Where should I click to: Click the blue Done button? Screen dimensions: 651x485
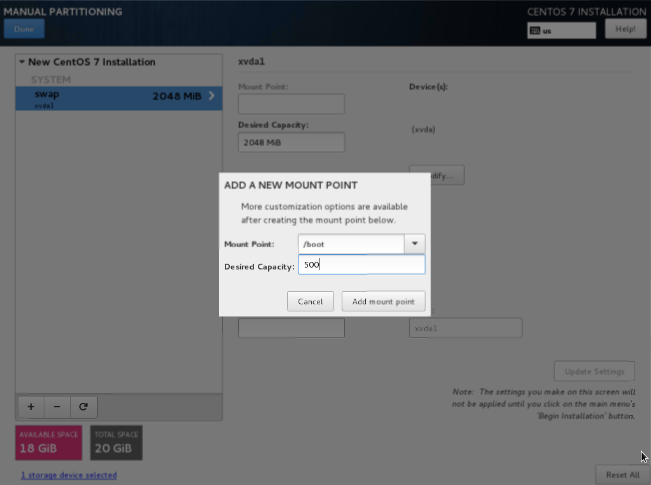point(24,29)
